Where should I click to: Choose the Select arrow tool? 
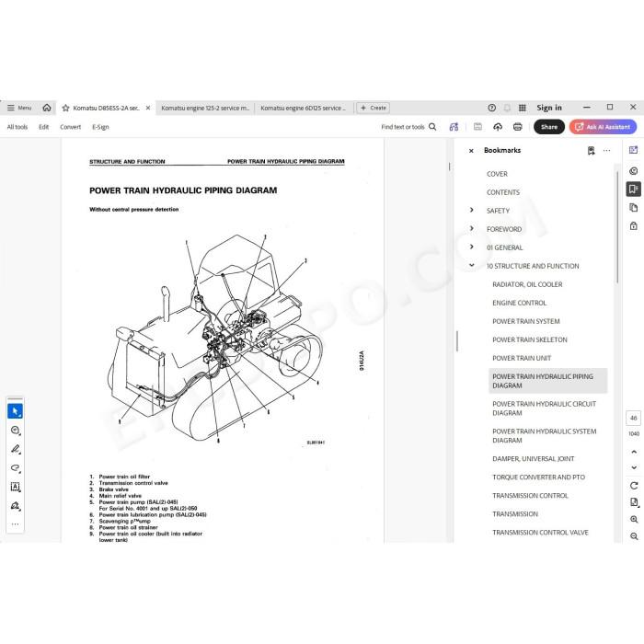[x=16, y=411]
